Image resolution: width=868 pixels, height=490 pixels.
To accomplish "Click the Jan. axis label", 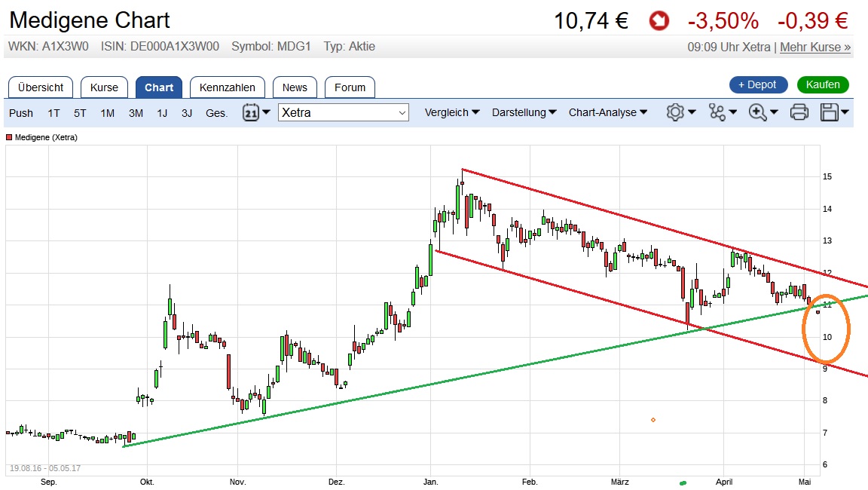I will [431, 482].
